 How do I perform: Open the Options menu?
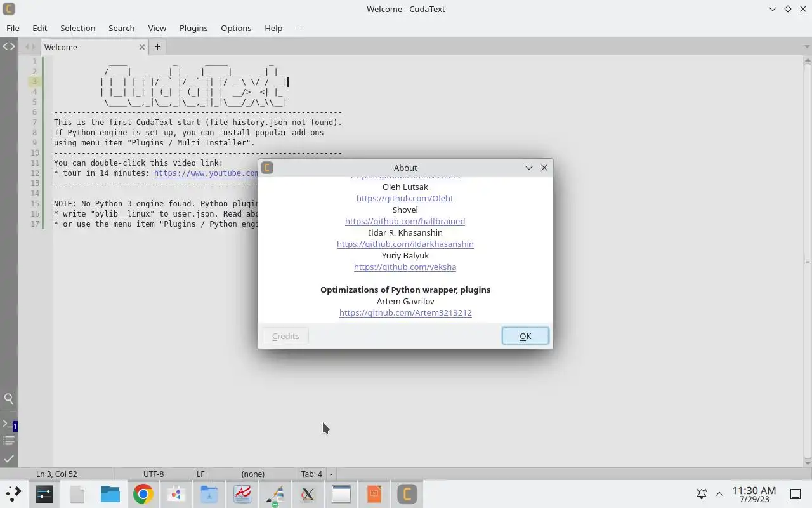point(236,28)
